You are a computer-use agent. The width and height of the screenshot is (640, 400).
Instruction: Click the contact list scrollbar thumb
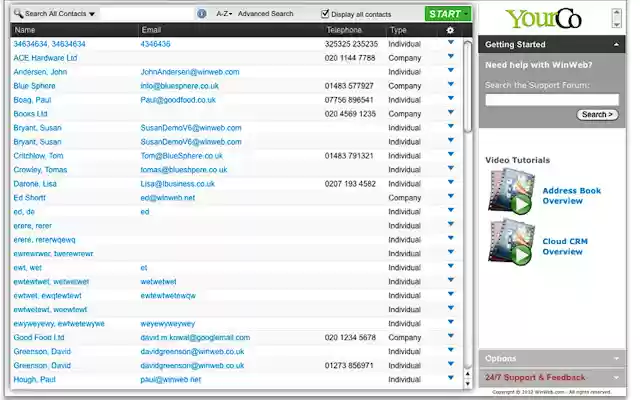(x=468, y=87)
